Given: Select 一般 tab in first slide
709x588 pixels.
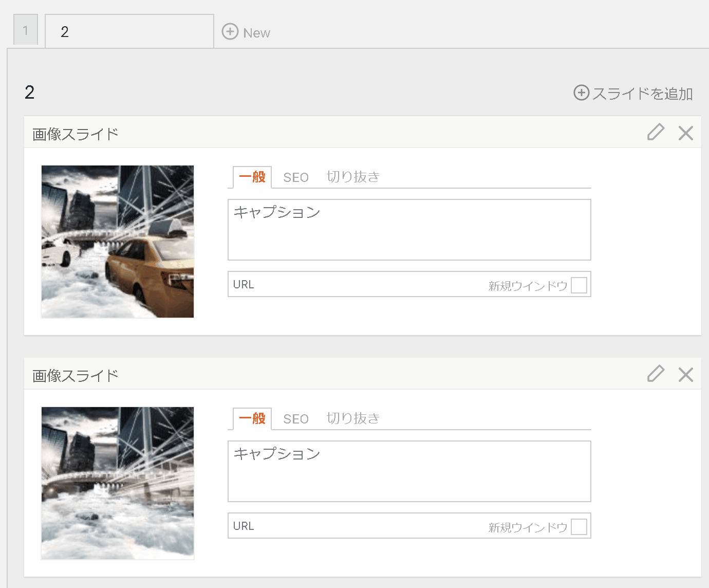Looking at the screenshot, I should pyautogui.click(x=252, y=177).
